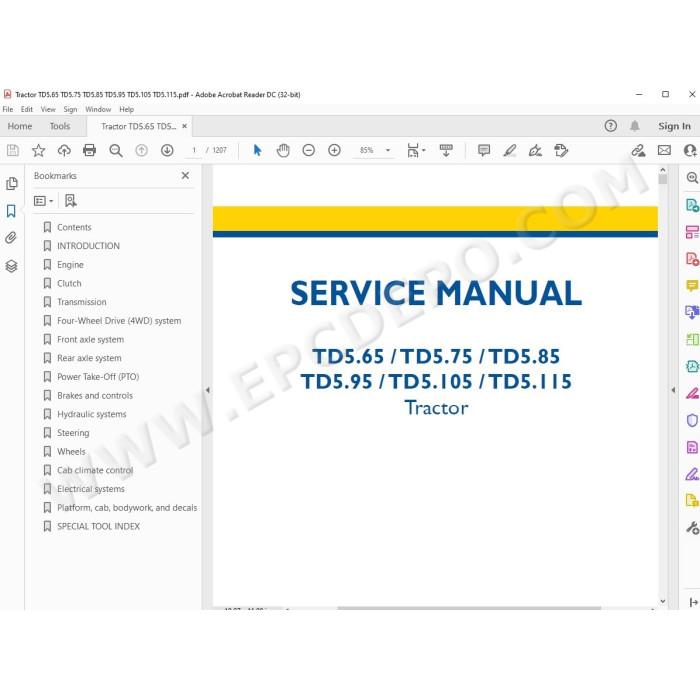This screenshot has height=700, width=700.
Task: Collapse the left navigation pane arrow
Action: (208, 390)
